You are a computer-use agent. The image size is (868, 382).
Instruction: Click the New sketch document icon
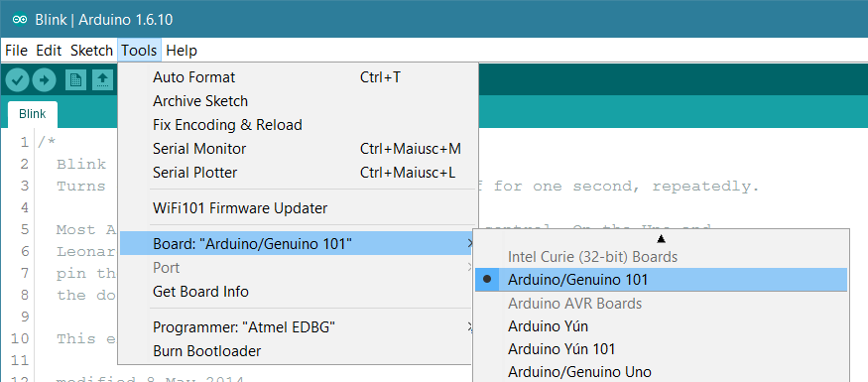coord(75,80)
